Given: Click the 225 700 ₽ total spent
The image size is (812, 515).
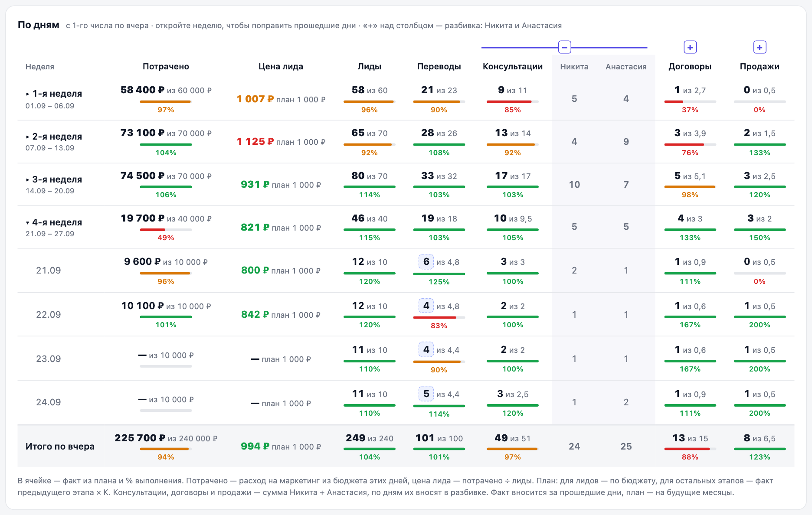Looking at the screenshot, I should [x=140, y=438].
